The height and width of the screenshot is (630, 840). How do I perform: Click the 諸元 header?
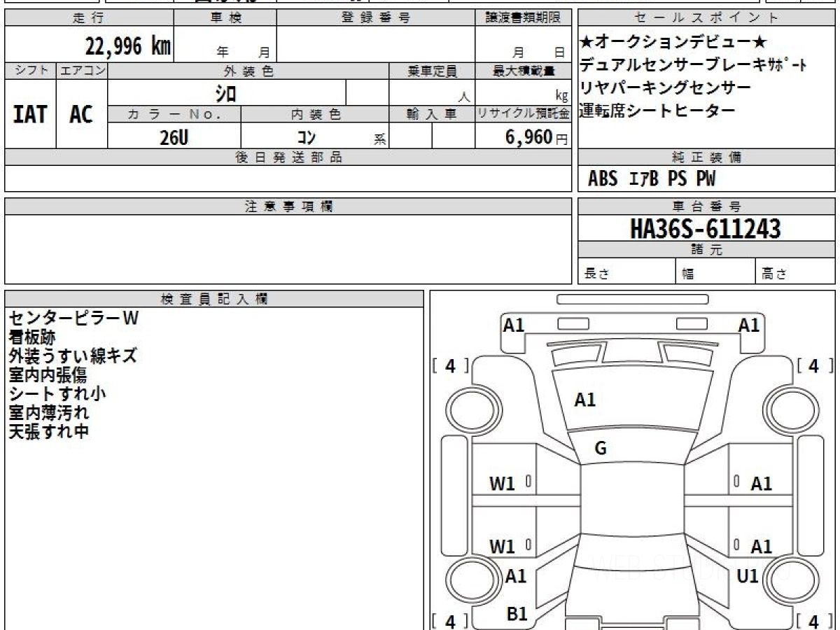(x=706, y=250)
